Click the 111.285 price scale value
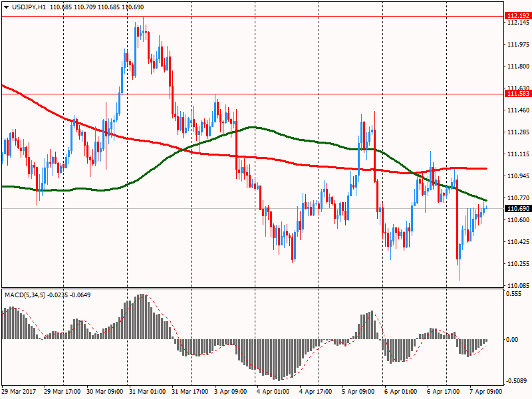Screen dimensions: 532x399 [x=518, y=132]
